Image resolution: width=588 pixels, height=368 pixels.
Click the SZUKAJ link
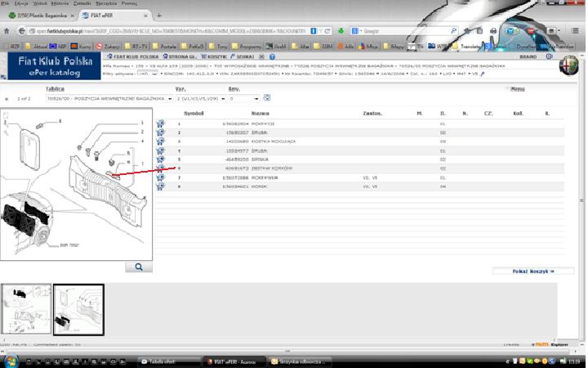[243, 56]
